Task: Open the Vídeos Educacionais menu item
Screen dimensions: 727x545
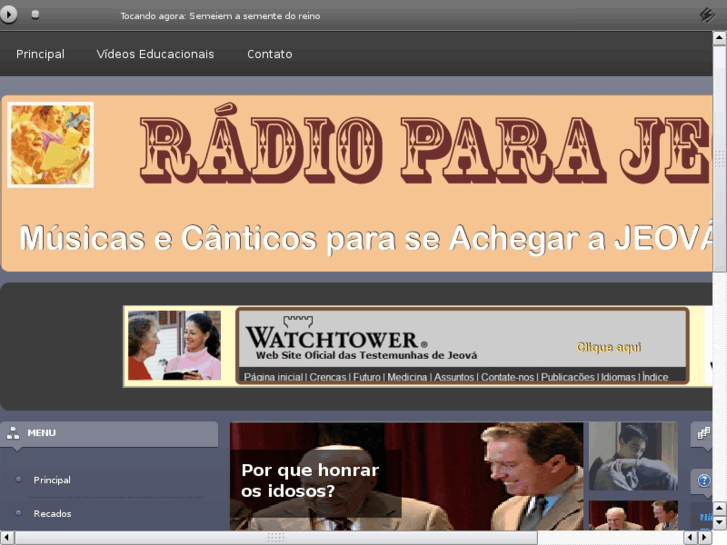Action: pyautogui.click(x=155, y=54)
